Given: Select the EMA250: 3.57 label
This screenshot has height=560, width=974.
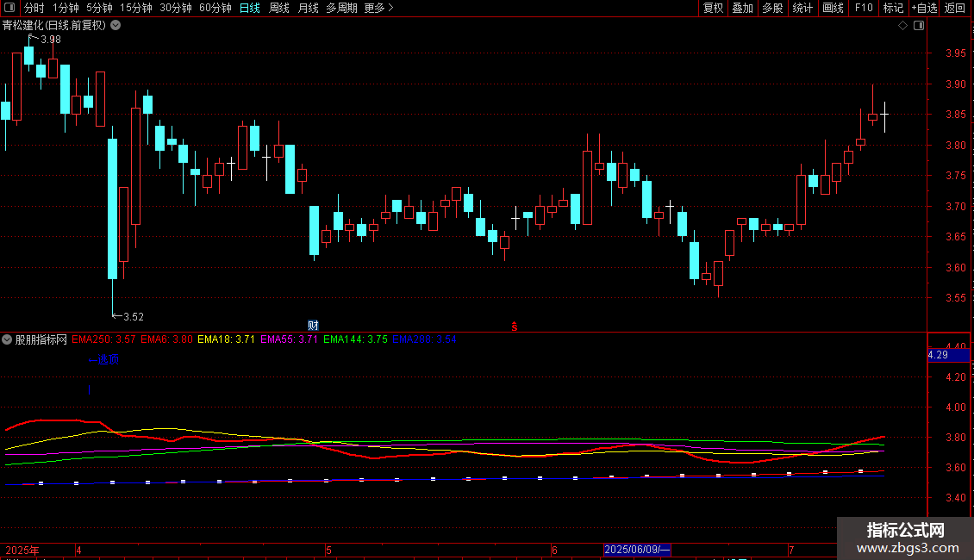Looking at the screenshot, I should [103, 339].
